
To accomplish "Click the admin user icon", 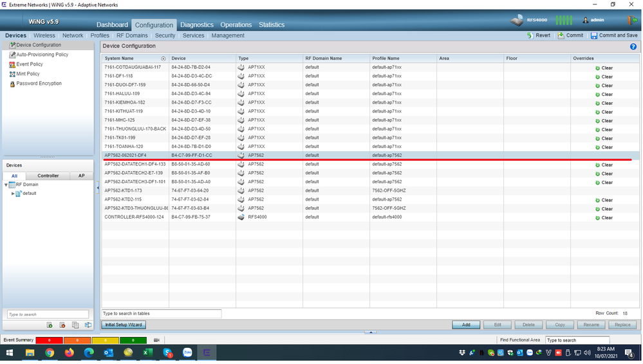I will 586,20.
